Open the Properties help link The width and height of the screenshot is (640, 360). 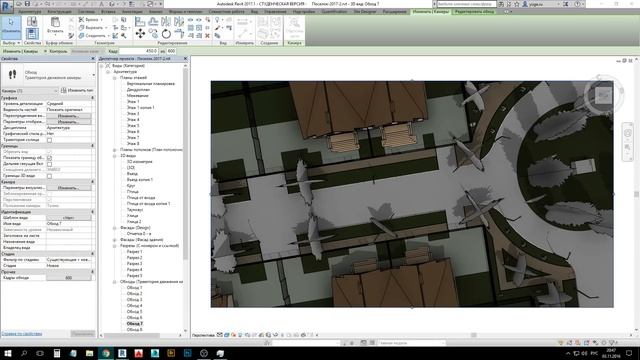click(22, 334)
